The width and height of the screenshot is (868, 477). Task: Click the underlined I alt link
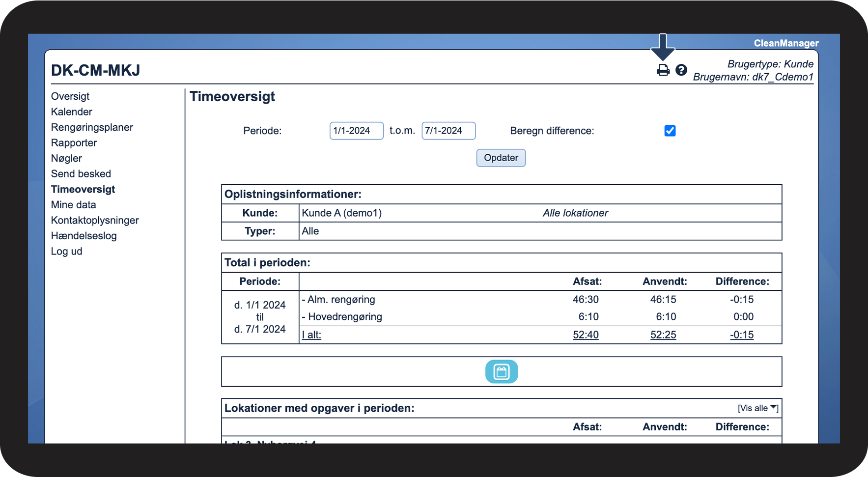click(x=311, y=335)
